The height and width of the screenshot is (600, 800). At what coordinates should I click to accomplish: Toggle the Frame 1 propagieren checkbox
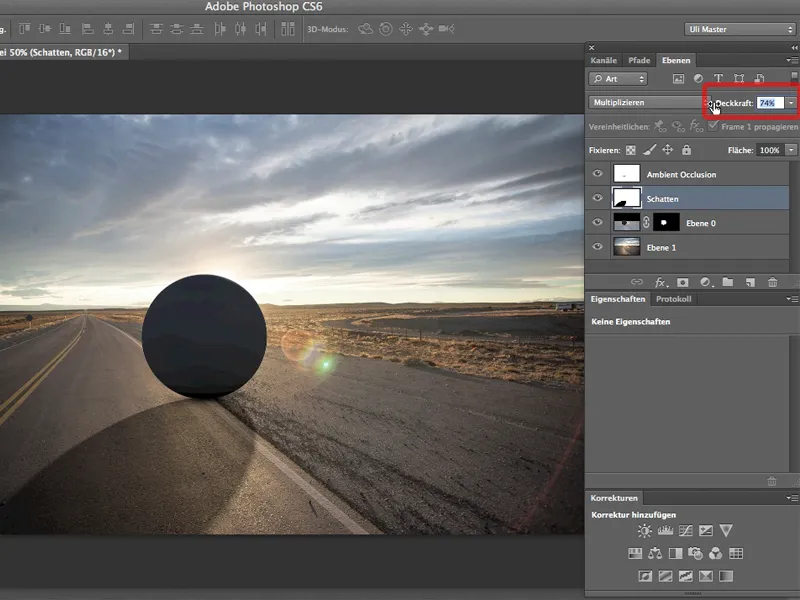point(713,126)
